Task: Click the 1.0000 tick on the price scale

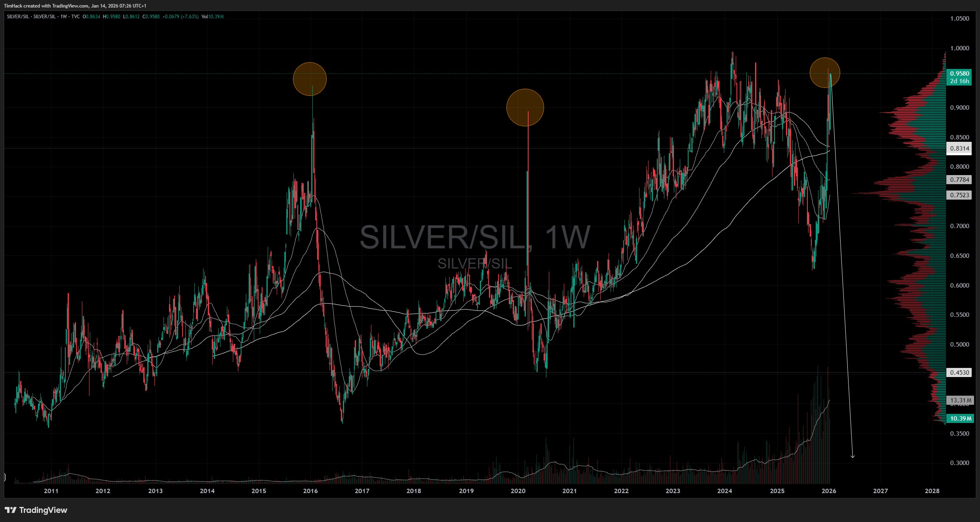Action: (959, 48)
